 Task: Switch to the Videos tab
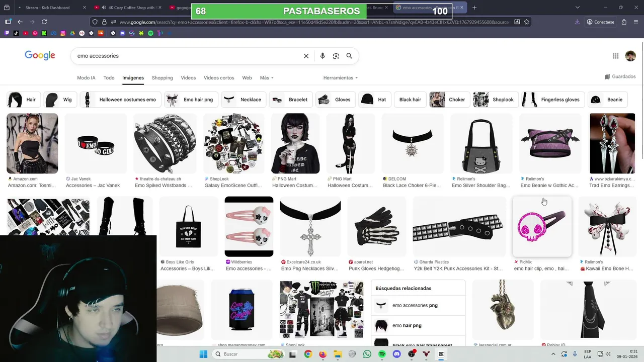tap(188, 78)
